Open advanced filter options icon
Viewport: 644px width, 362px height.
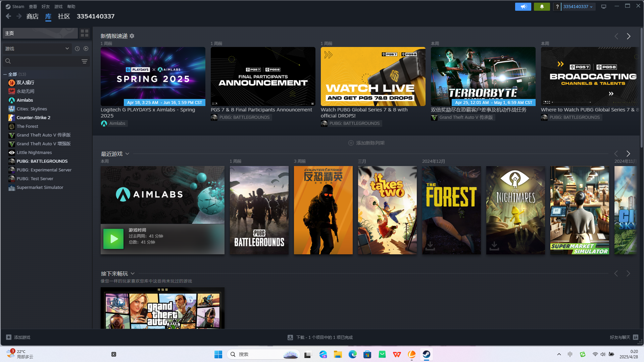click(85, 61)
